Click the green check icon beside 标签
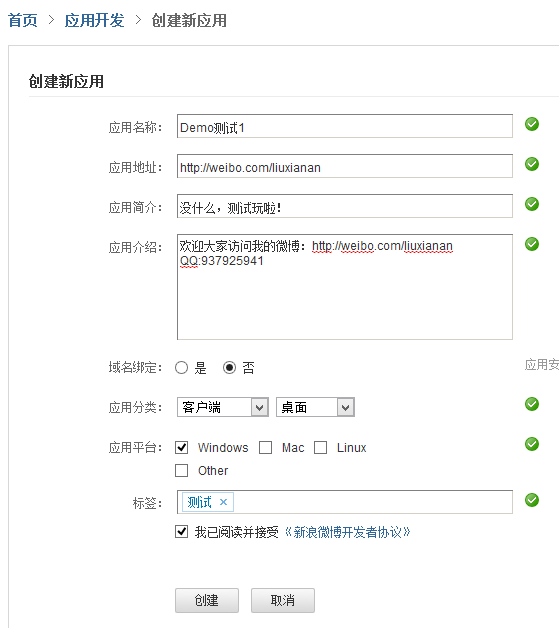Viewport: 559px width, 628px height. tap(532, 500)
